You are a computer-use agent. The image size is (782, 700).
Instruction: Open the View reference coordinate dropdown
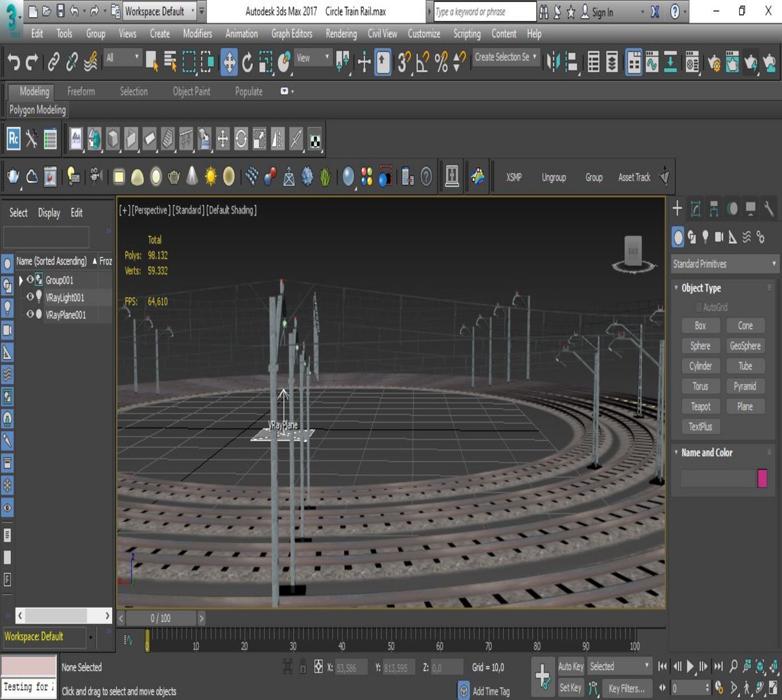click(313, 58)
